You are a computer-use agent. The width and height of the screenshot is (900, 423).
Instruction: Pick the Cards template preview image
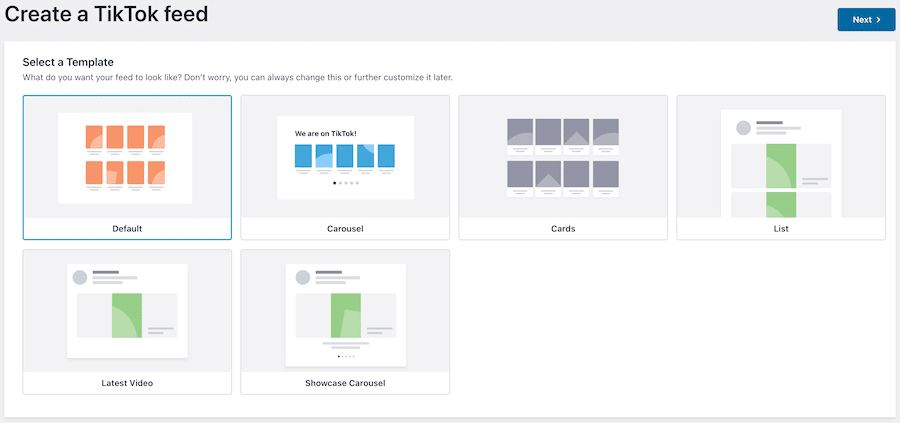tap(563, 157)
